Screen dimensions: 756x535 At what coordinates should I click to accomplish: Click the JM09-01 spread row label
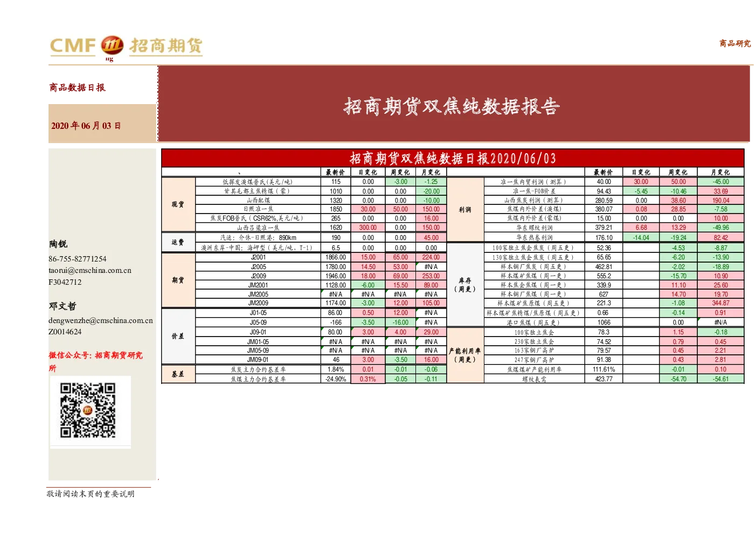259,360
